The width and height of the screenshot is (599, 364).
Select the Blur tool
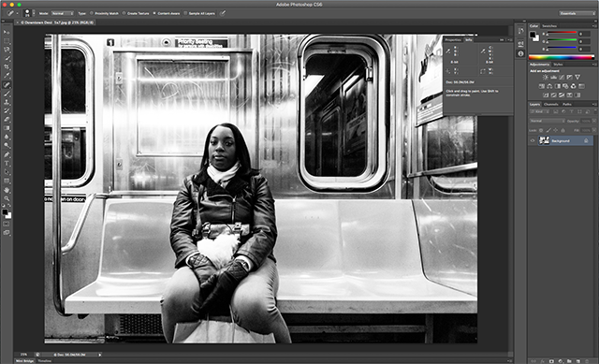[7, 137]
